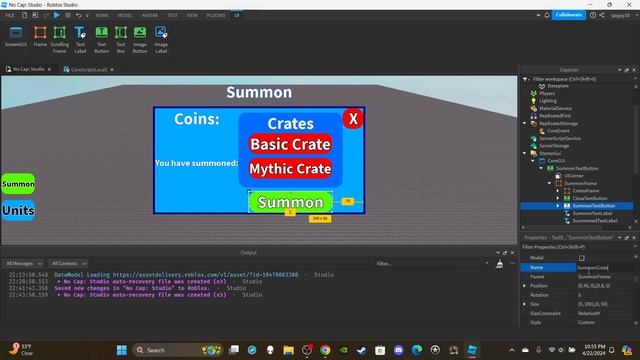Click the Name property value field
This screenshot has height=360, width=640.
click(x=605, y=268)
